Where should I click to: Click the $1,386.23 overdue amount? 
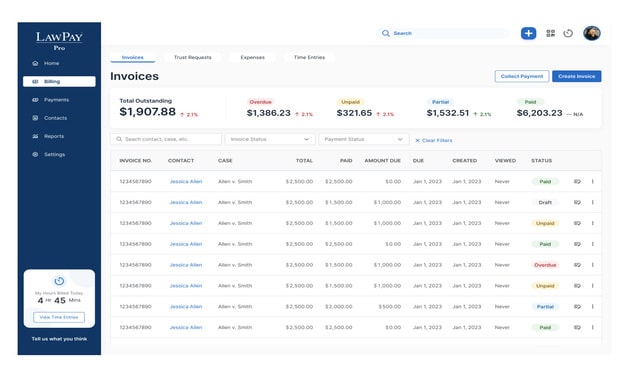pos(268,113)
